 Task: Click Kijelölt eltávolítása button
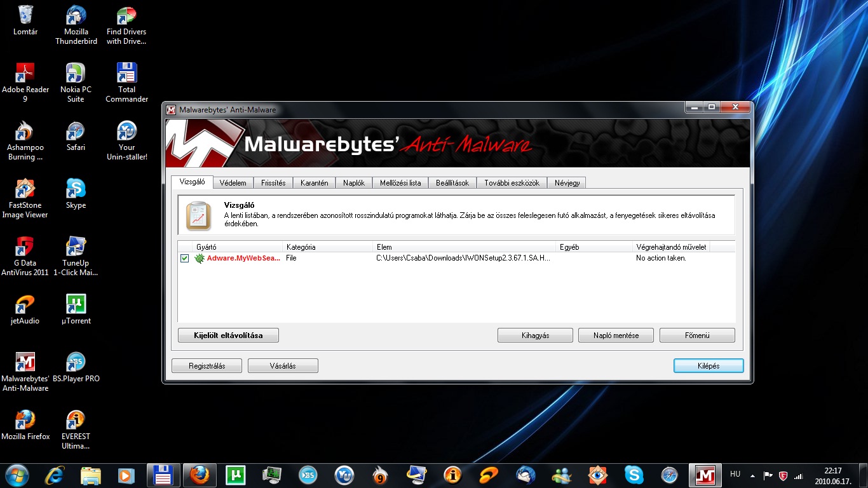point(228,335)
